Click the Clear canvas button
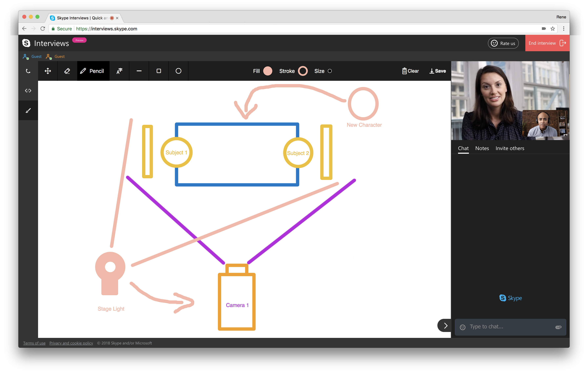Viewport: 588px width, 374px height. 410,71
